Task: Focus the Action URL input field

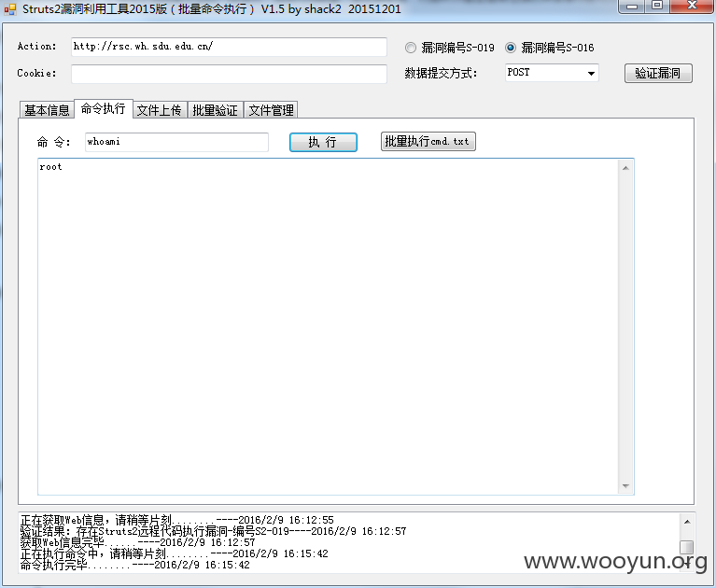Action: (229, 47)
